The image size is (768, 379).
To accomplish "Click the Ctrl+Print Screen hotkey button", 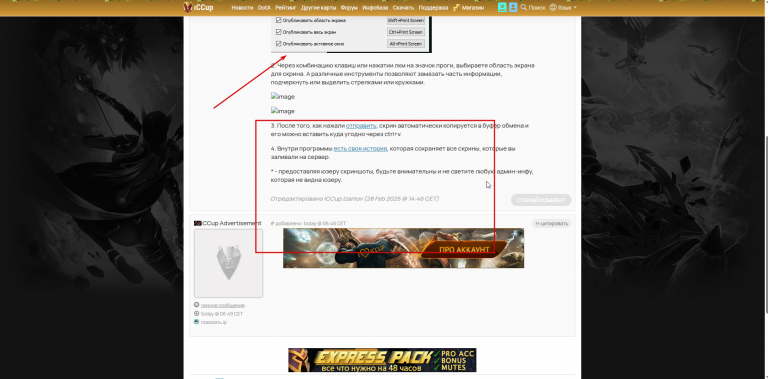I will (x=406, y=32).
